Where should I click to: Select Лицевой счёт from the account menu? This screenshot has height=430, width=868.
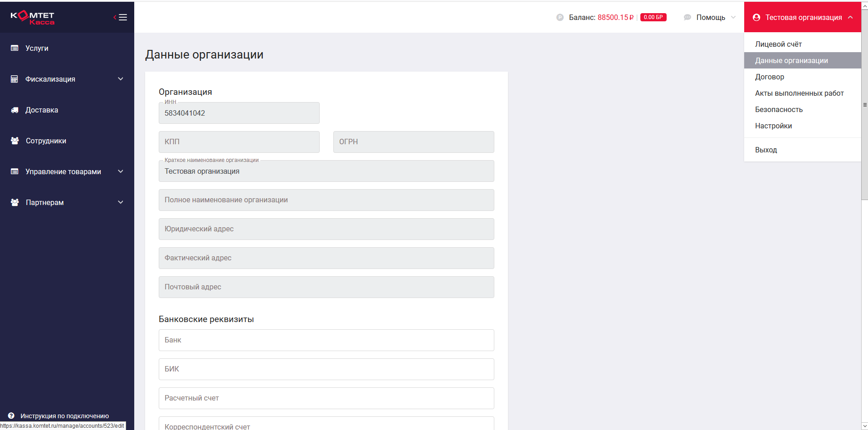(x=803, y=44)
